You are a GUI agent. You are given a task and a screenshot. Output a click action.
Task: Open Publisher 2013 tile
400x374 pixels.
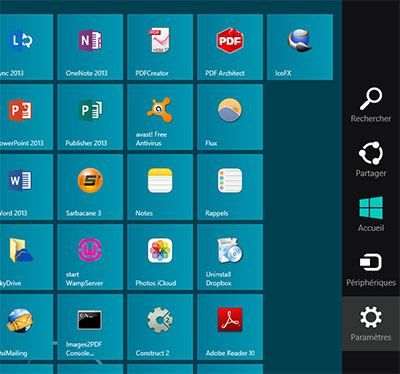coord(90,117)
